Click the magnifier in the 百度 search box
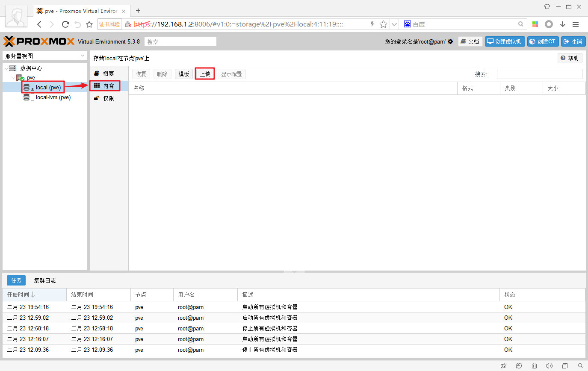 coord(520,24)
